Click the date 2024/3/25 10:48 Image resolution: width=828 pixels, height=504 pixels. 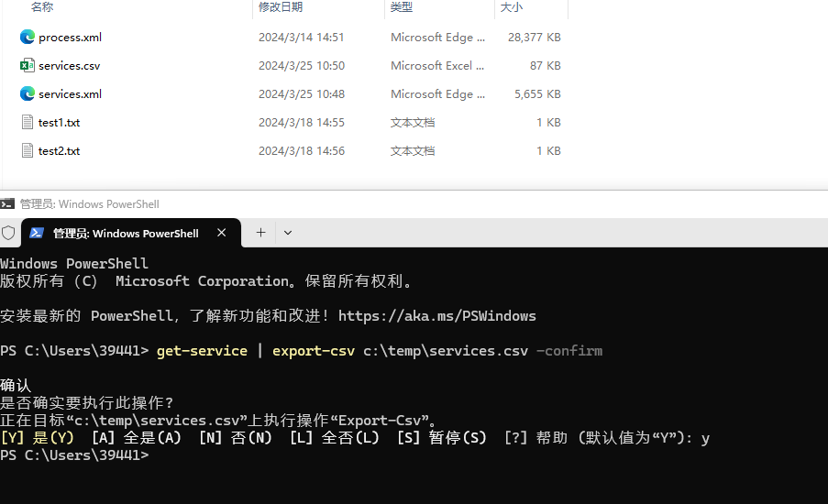[x=302, y=94]
